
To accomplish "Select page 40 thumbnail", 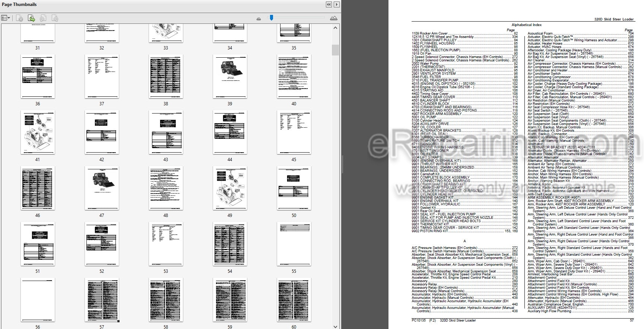I will pos(294,76).
